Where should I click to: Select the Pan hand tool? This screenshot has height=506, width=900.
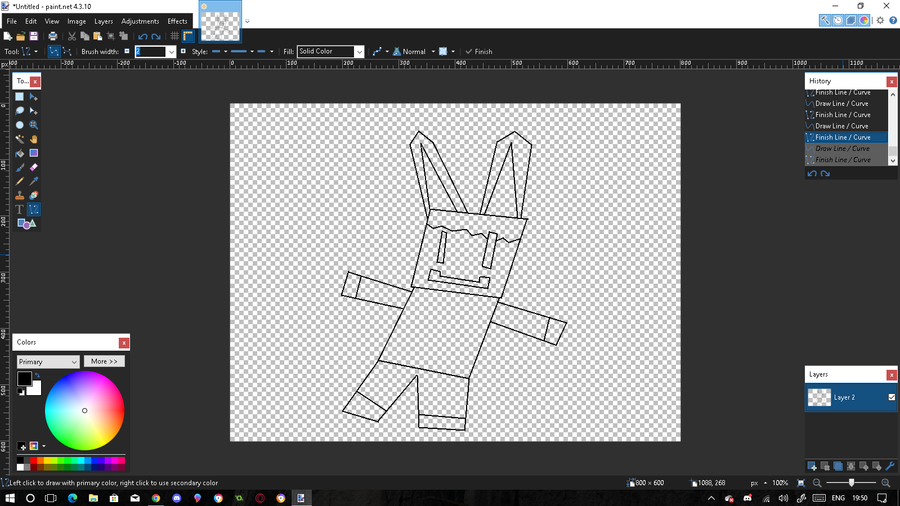(34, 139)
